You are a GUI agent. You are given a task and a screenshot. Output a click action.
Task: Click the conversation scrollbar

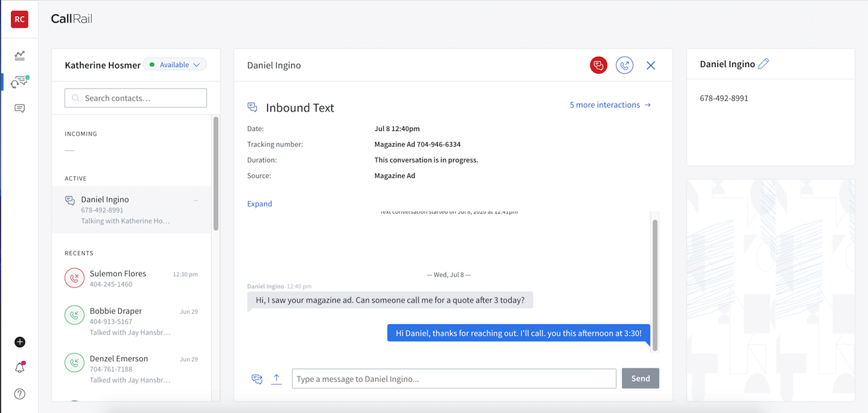(x=655, y=284)
